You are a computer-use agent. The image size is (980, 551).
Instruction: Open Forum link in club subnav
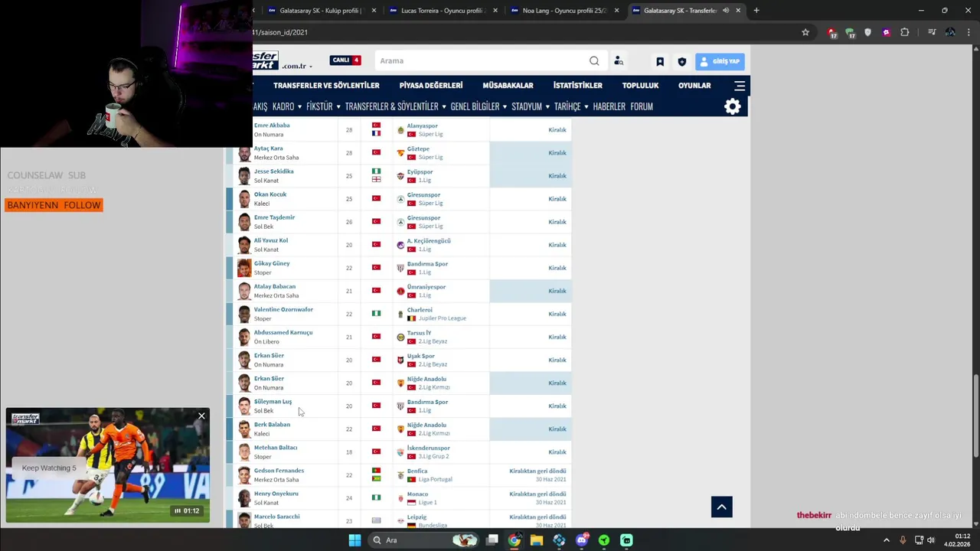click(642, 106)
